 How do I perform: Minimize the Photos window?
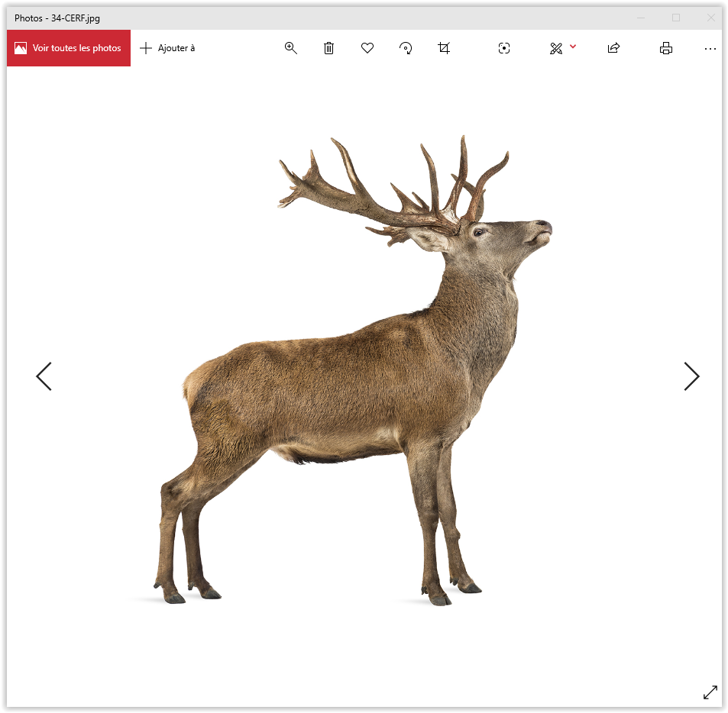pyautogui.click(x=641, y=18)
